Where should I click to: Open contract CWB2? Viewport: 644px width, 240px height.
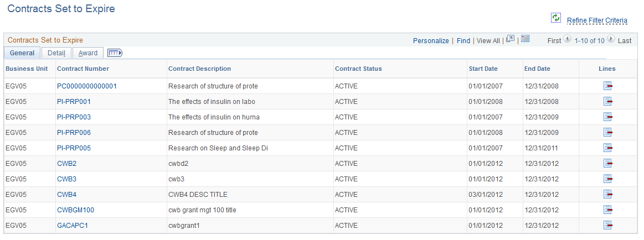(x=66, y=164)
